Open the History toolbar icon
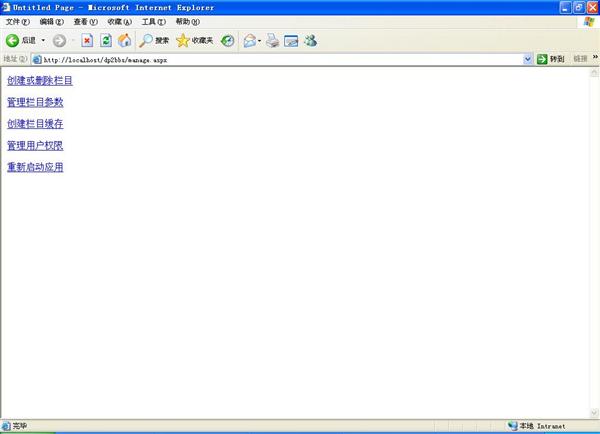The width and height of the screenshot is (600, 434). pyautogui.click(x=228, y=41)
